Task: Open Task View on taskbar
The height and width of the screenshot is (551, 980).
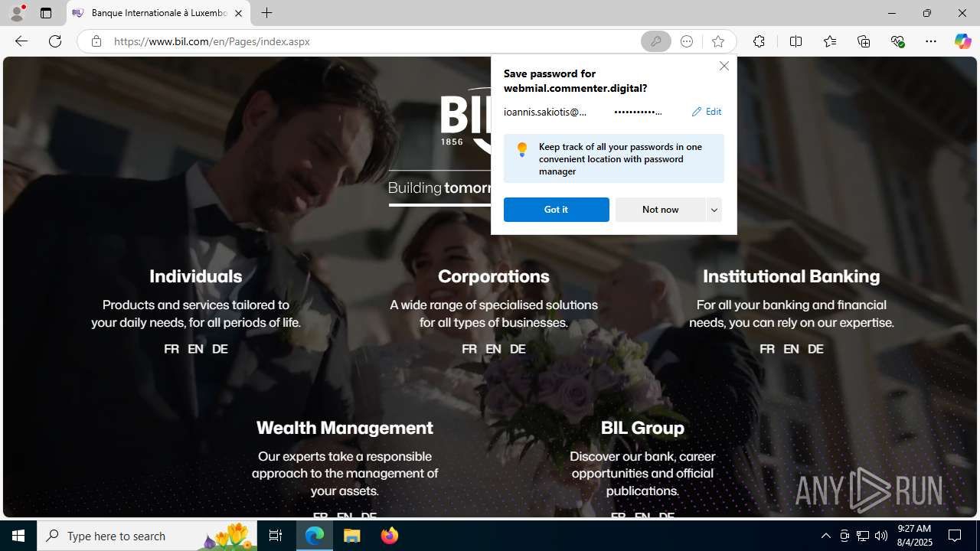Action: (x=276, y=536)
